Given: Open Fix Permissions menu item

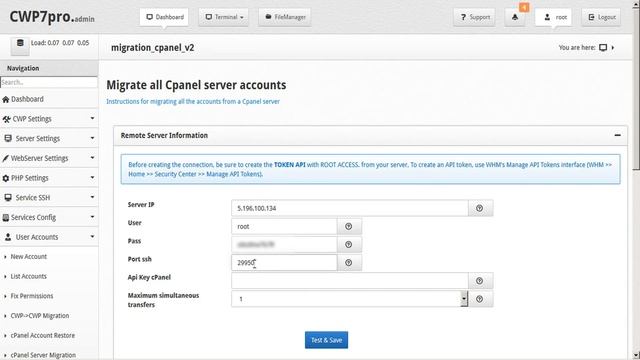Looking at the screenshot, I should pyautogui.click(x=32, y=296).
